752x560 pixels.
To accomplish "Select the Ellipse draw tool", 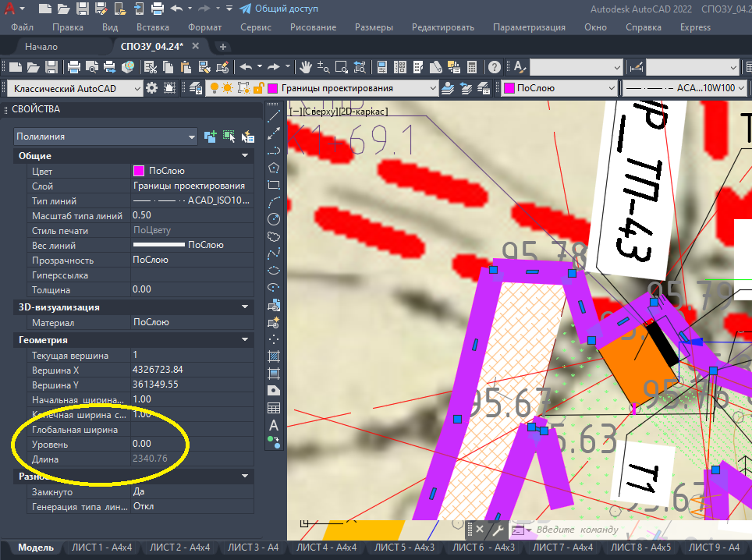I will [x=273, y=271].
